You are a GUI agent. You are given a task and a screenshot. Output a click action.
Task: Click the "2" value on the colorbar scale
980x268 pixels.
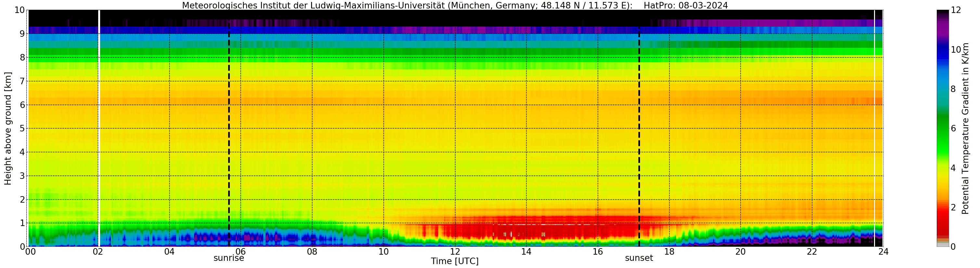(953, 208)
